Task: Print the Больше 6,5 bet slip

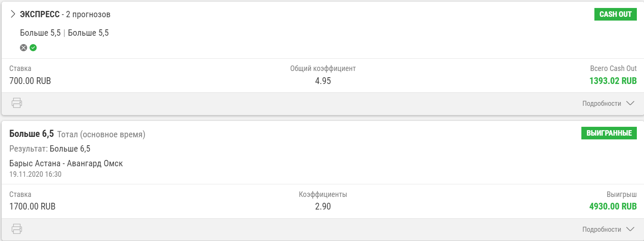Action: click(17, 229)
